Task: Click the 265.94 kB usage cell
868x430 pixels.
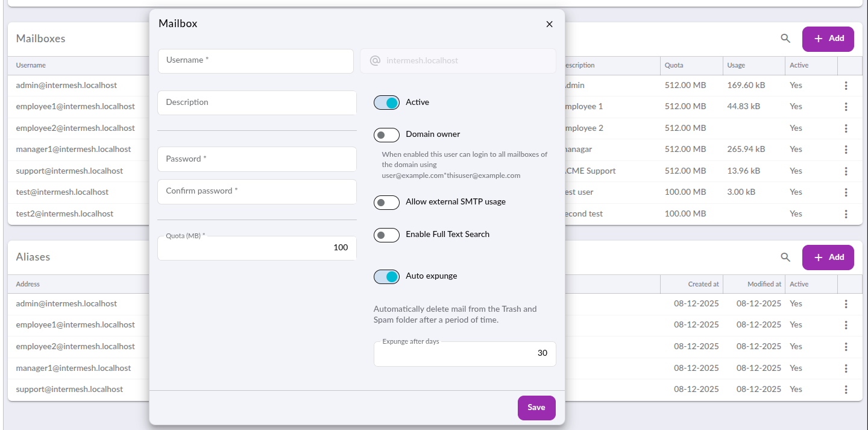Action: tap(746, 150)
